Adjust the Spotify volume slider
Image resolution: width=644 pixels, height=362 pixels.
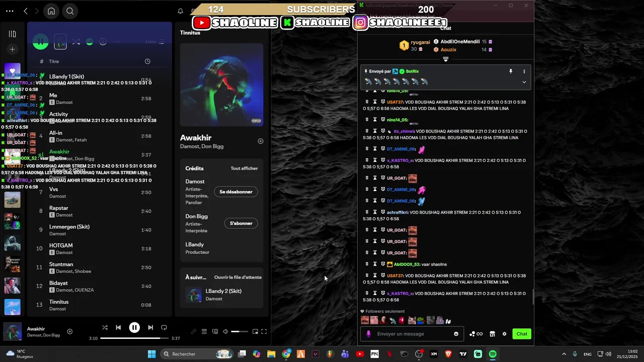(x=239, y=331)
